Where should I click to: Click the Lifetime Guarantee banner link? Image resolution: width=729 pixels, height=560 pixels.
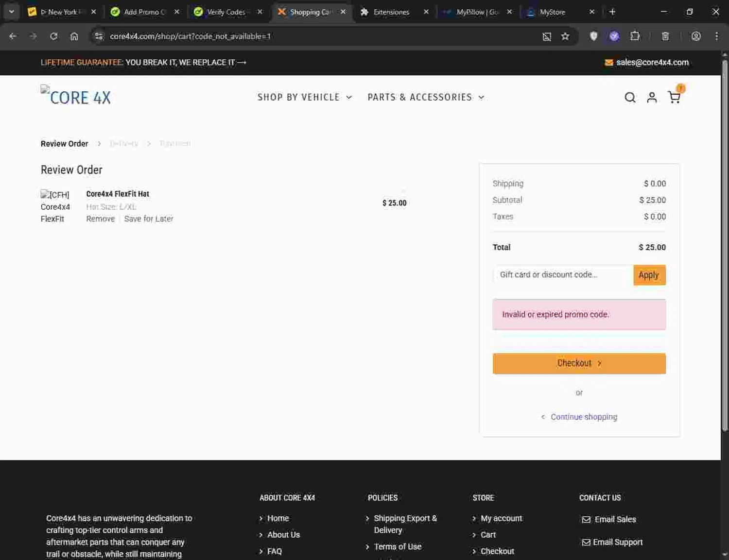point(143,62)
